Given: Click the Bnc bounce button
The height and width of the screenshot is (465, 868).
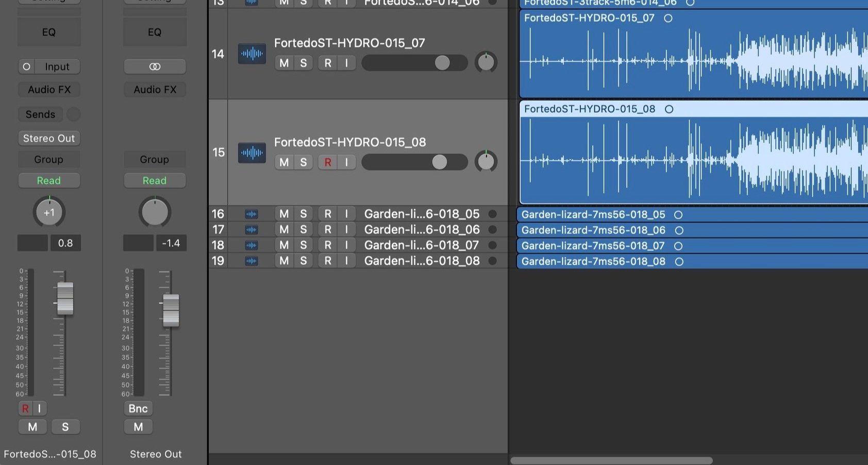Looking at the screenshot, I should pyautogui.click(x=138, y=408).
